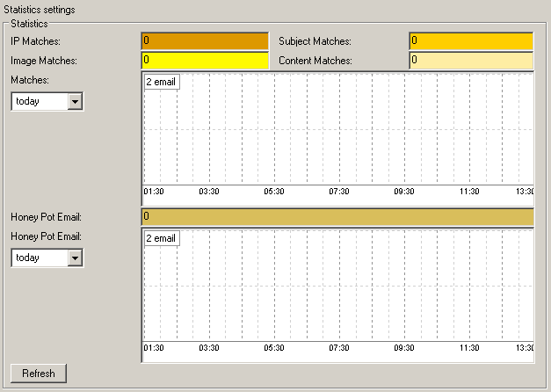
Task: Click the 03:30 marker on Honey Pot chart
Action: [x=209, y=348]
